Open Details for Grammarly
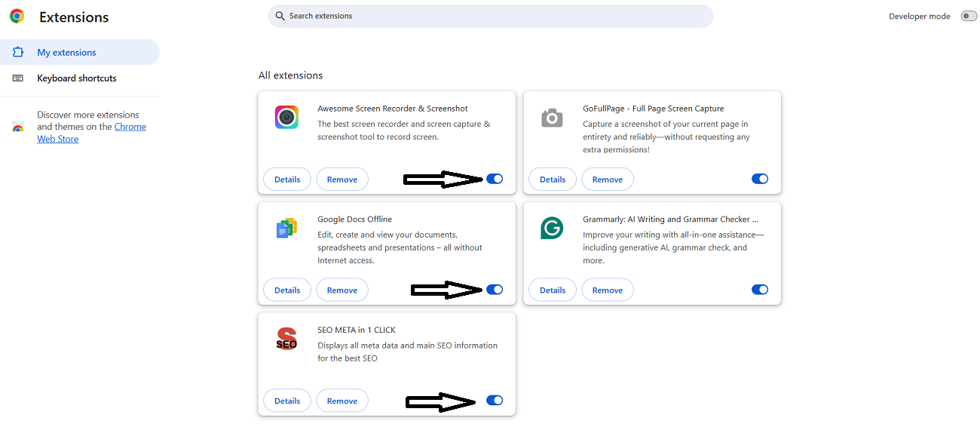The height and width of the screenshot is (427, 980). (553, 290)
